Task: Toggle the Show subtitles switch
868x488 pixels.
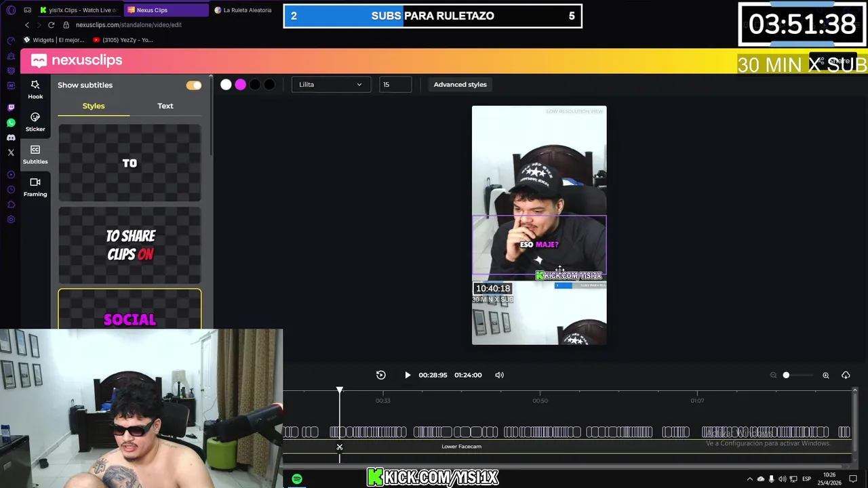Action: [194, 85]
